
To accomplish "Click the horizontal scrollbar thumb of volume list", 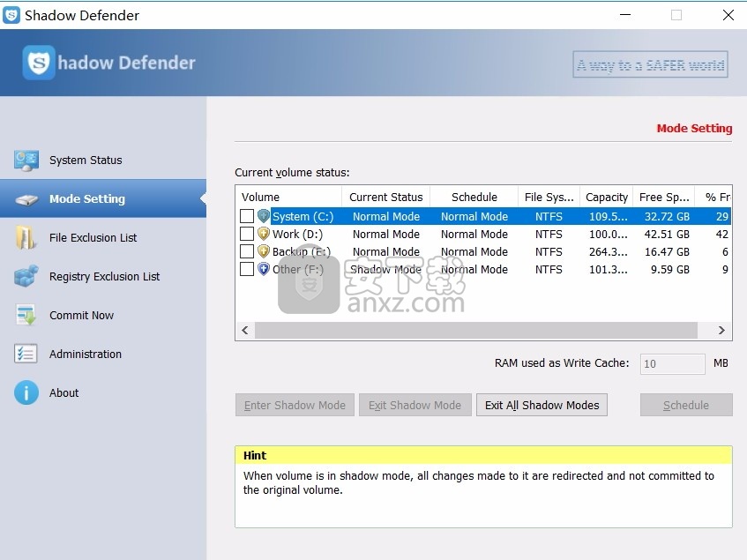I will tap(476, 330).
